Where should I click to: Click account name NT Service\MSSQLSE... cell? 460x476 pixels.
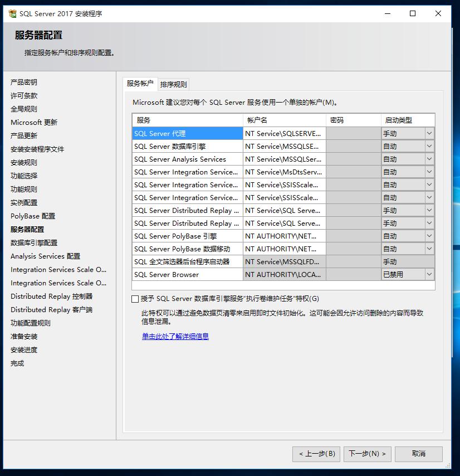(x=285, y=147)
